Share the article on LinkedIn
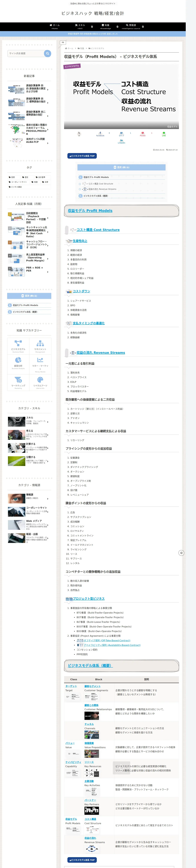Viewport: 196px width, 868px height. point(121,141)
